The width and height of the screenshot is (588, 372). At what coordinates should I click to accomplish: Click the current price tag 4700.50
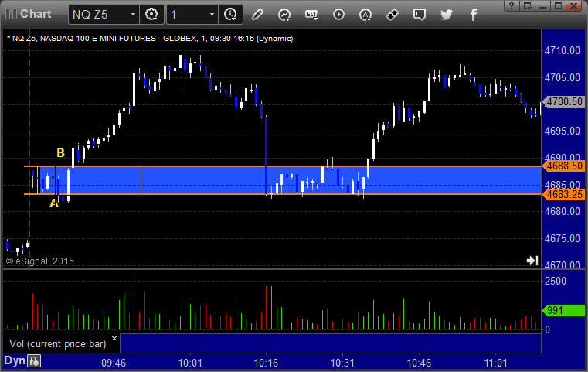point(564,102)
